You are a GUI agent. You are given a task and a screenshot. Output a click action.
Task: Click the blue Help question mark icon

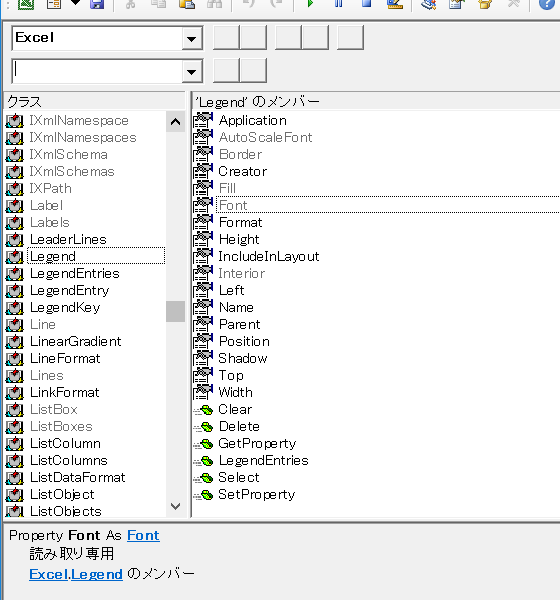coord(547,4)
